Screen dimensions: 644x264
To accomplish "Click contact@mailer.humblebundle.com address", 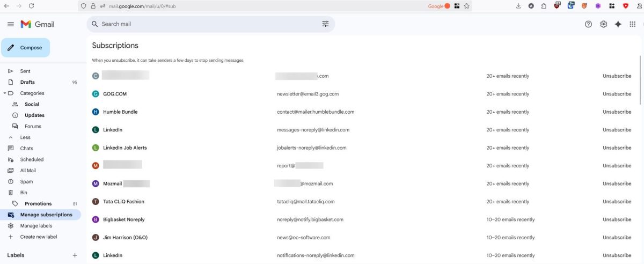I will [x=316, y=112].
